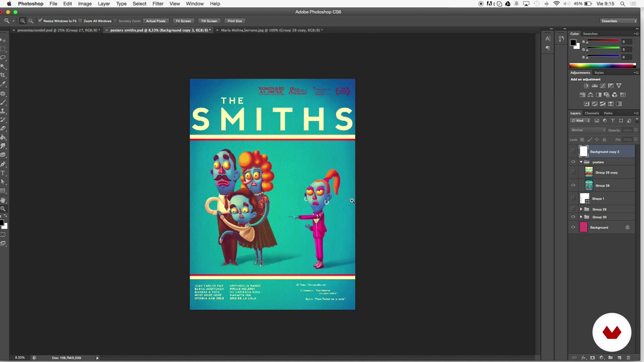Expand the Group 29 folder

pyautogui.click(x=581, y=209)
